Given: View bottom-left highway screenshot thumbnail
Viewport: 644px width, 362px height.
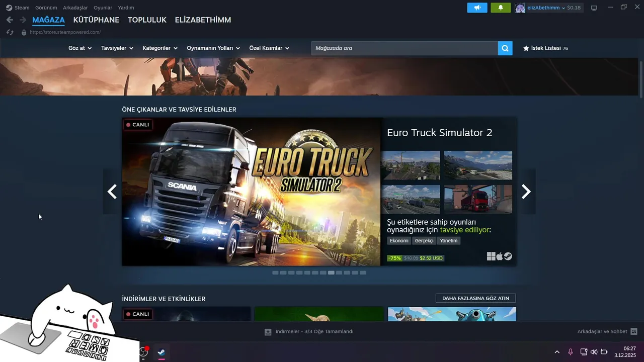Looking at the screenshot, I should 411,200.
